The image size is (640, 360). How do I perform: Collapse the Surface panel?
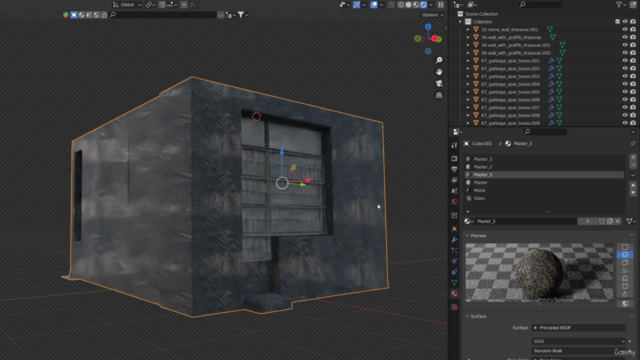pos(467,316)
